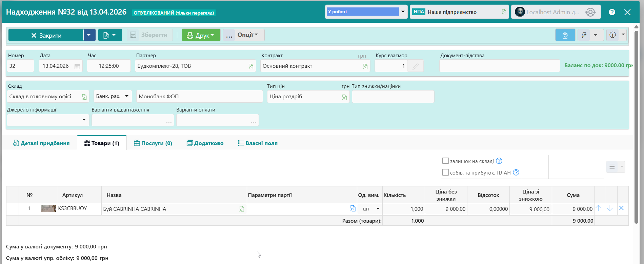
Task: Click the product thumbnail image in row 1
Action: (48, 208)
